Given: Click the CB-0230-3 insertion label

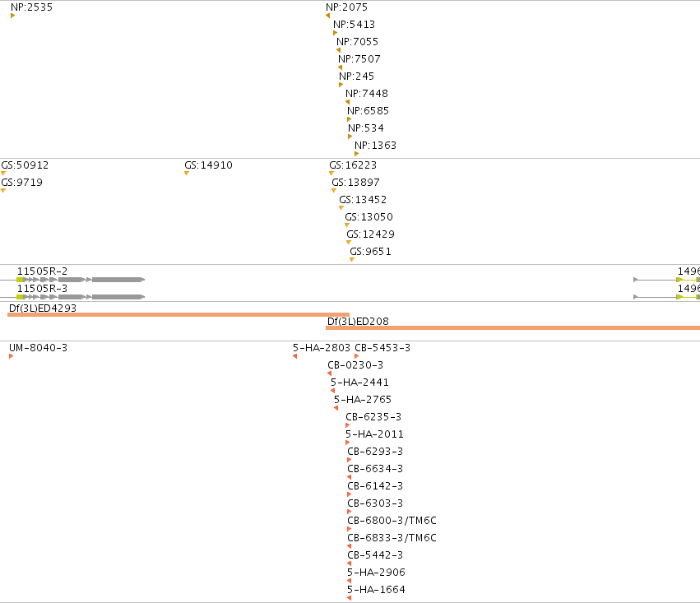Looking at the screenshot, I should 355,365.
